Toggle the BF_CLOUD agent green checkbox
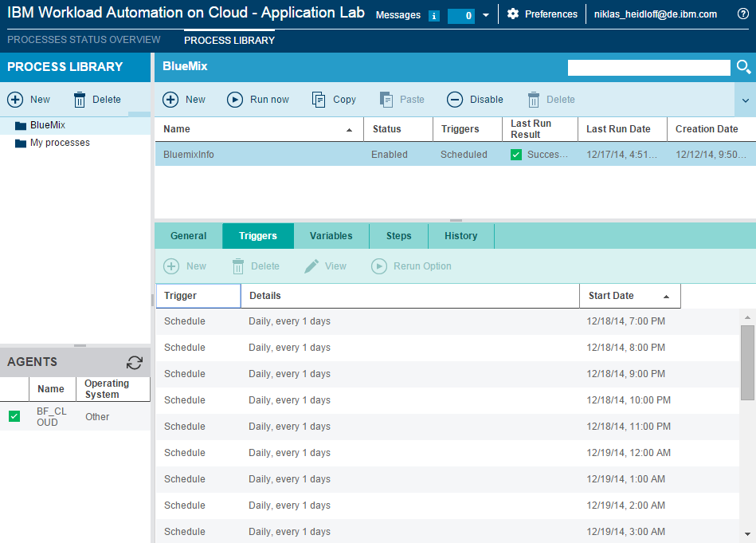The width and height of the screenshot is (756, 543). (x=14, y=416)
